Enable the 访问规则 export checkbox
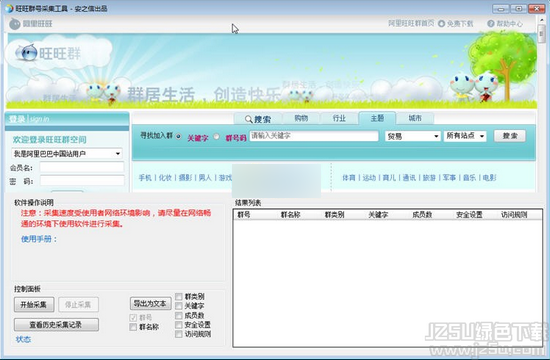550x360 pixels. [179, 334]
